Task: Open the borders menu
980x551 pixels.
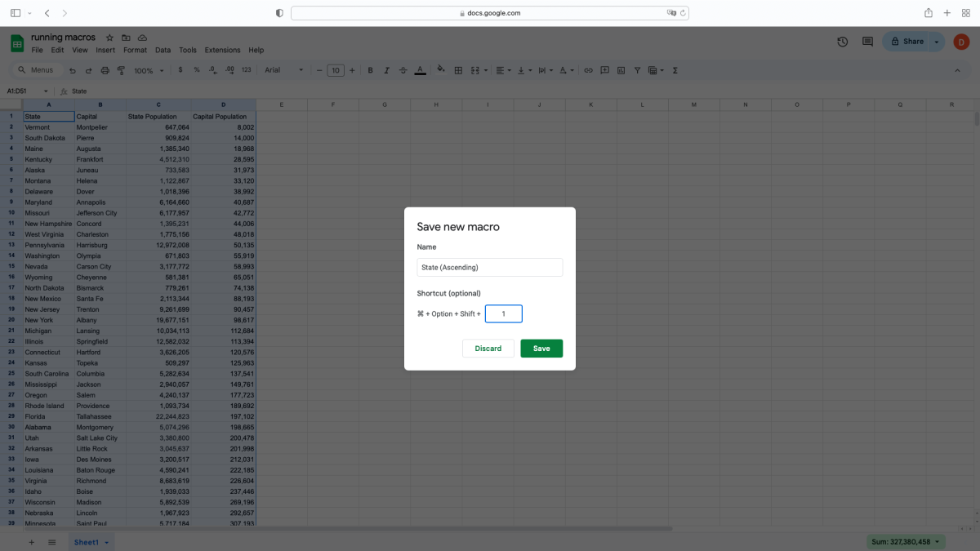Action: (x=457, y=70)
